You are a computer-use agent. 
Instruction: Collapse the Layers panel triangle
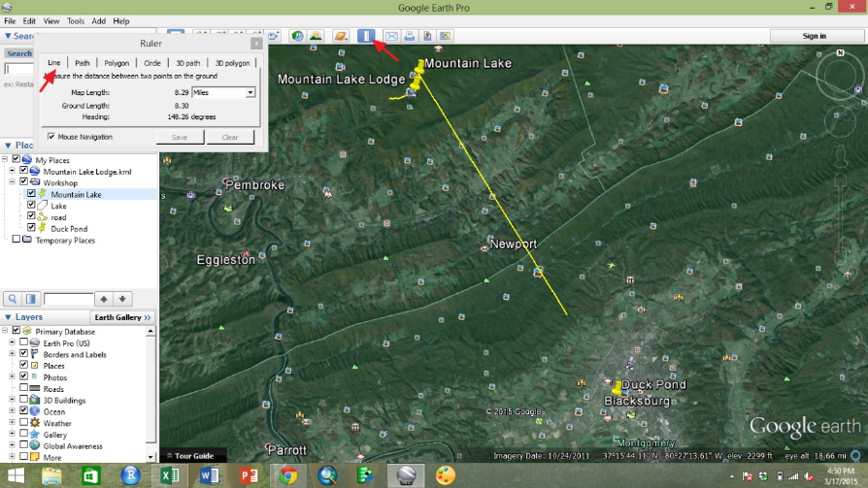coord(8,317)
